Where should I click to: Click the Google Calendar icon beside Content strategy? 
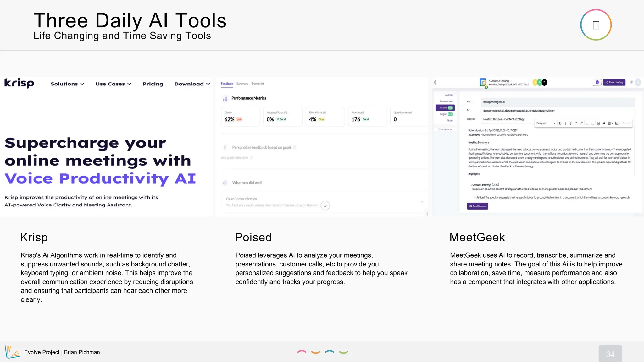coord(483,82)
